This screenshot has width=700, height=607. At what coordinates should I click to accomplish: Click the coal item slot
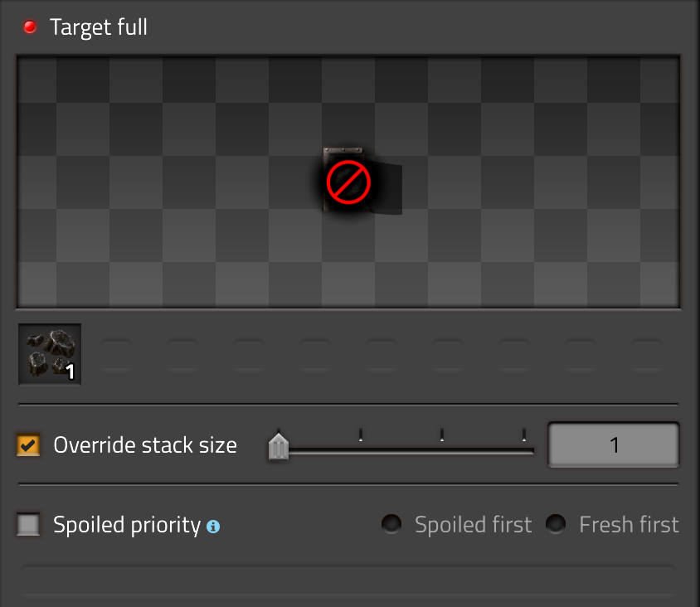(50, 355)
